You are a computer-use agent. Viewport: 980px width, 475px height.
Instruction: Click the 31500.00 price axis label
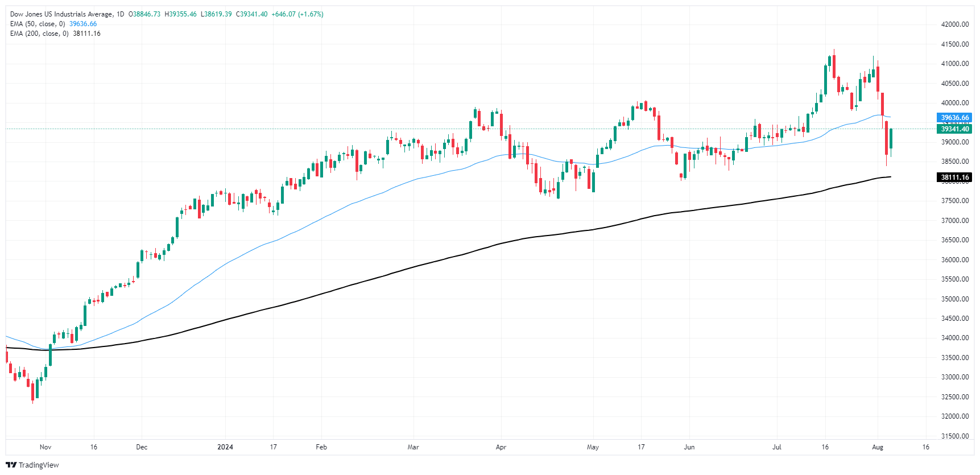[955, 436]
